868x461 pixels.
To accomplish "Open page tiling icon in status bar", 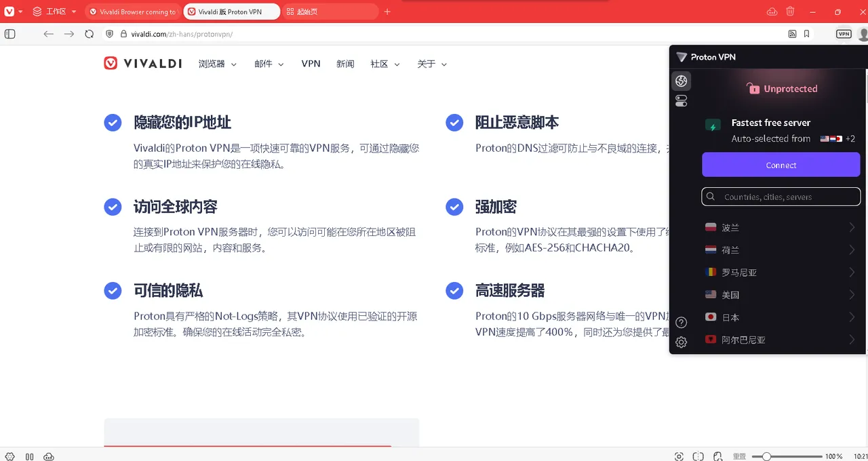I will (698, 456).
